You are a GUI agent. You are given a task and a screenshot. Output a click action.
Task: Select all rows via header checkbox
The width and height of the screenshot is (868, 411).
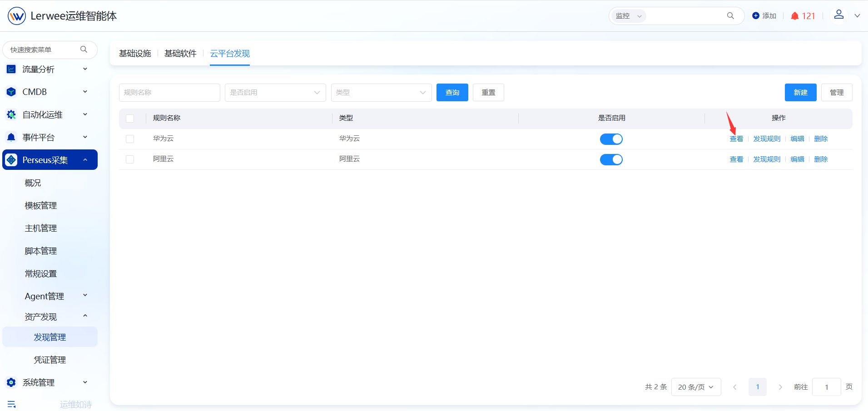pyautogui.click(x=130, y=119)
